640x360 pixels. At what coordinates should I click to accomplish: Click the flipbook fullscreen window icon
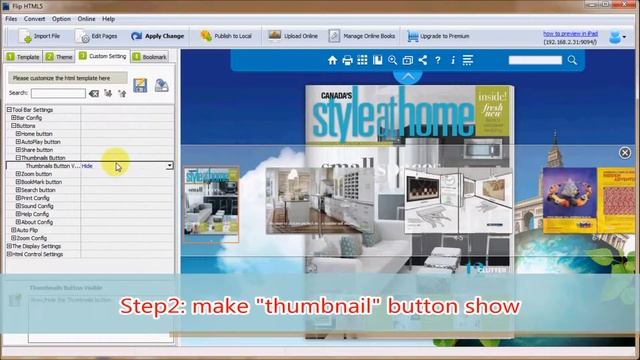pos(407,60)
